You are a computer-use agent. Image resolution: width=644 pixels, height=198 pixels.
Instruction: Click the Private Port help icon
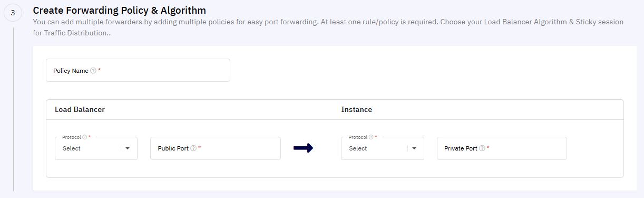tap(482, 148)
